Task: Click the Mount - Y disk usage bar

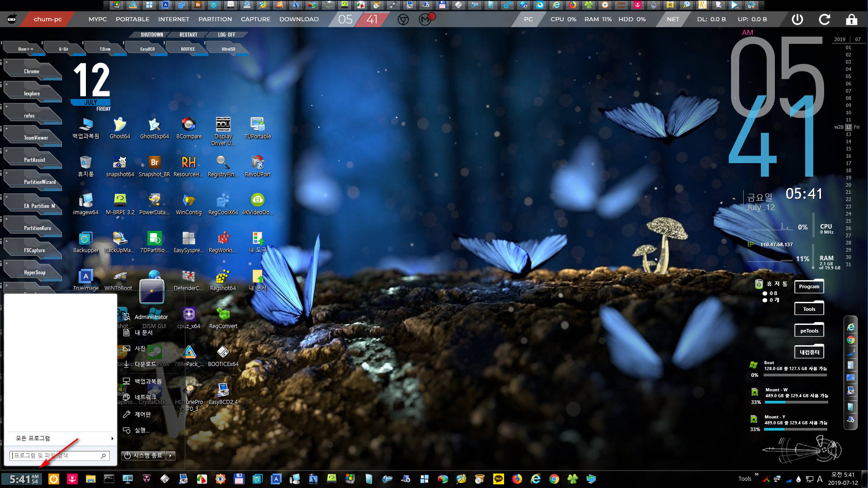Action: pos(796,429)
